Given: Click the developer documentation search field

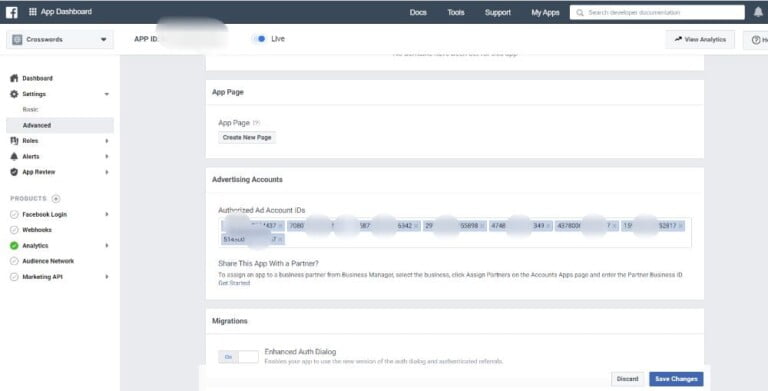Looking at the screenshot, I should coord(657,13).
